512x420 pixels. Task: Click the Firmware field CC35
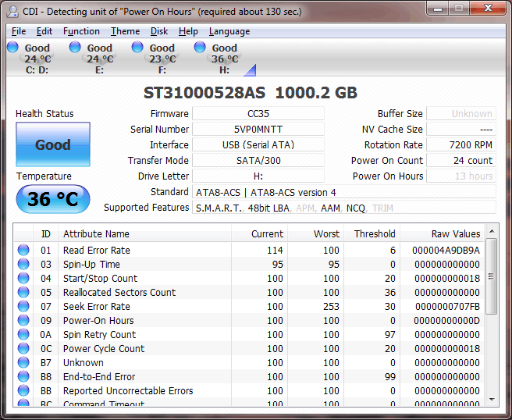click(x=258, y=113)
